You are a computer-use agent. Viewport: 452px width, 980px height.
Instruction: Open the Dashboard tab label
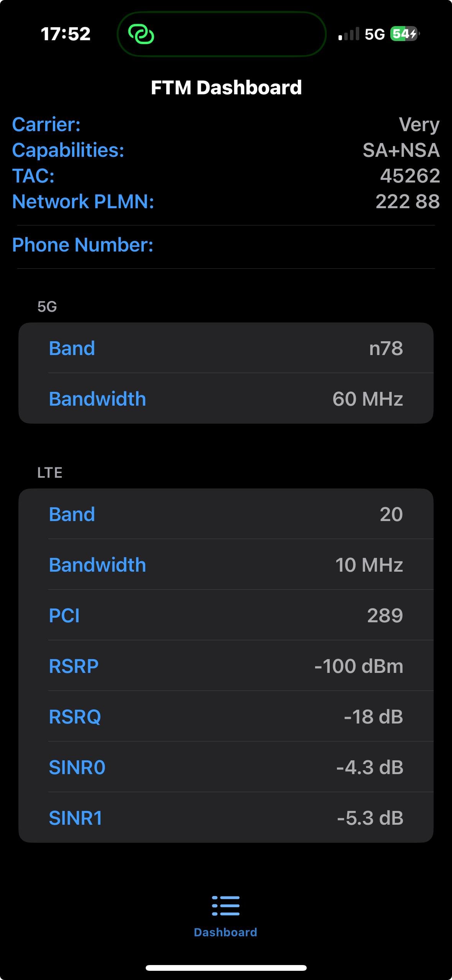(x=226, y=932)
